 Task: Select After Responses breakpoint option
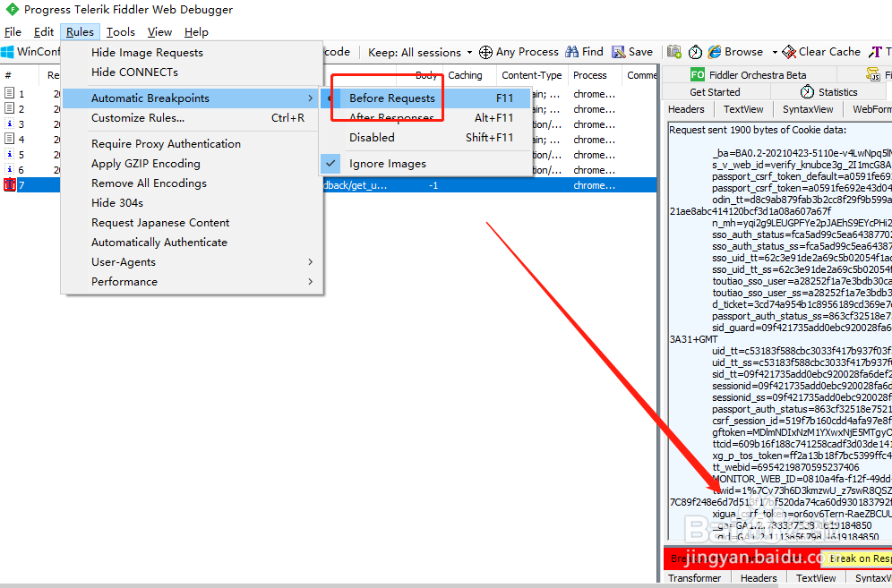point(425,118)
